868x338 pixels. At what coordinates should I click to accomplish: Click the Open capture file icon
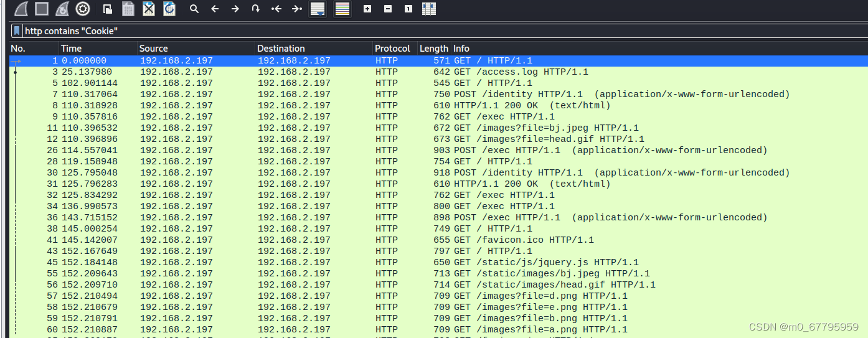108,9
